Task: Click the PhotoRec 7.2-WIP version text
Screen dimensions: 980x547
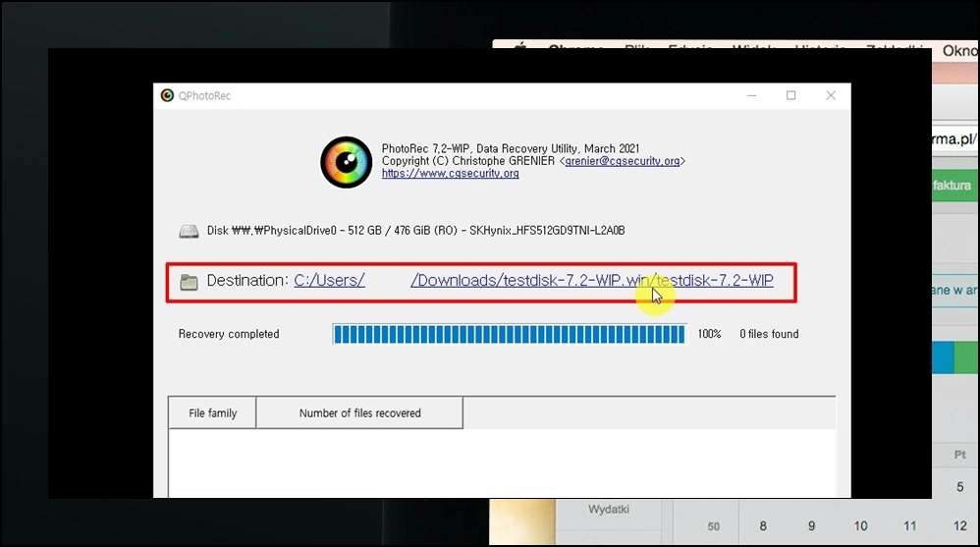Action: coord(511,149)
